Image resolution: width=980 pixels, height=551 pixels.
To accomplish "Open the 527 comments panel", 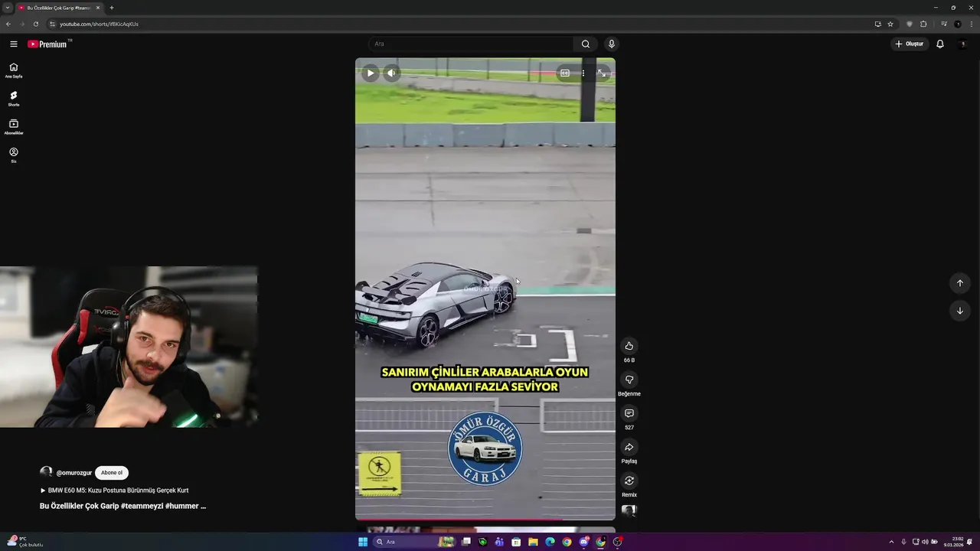I will tap(629, 413).
